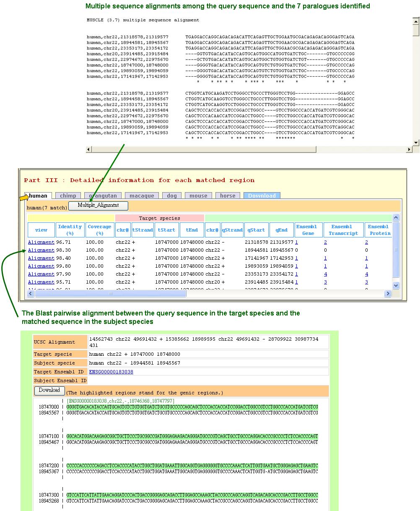Open Ensembl Protein link 2 in 96.71 row
The height and width of the screenshot is (511, 420).
[366, 242]
